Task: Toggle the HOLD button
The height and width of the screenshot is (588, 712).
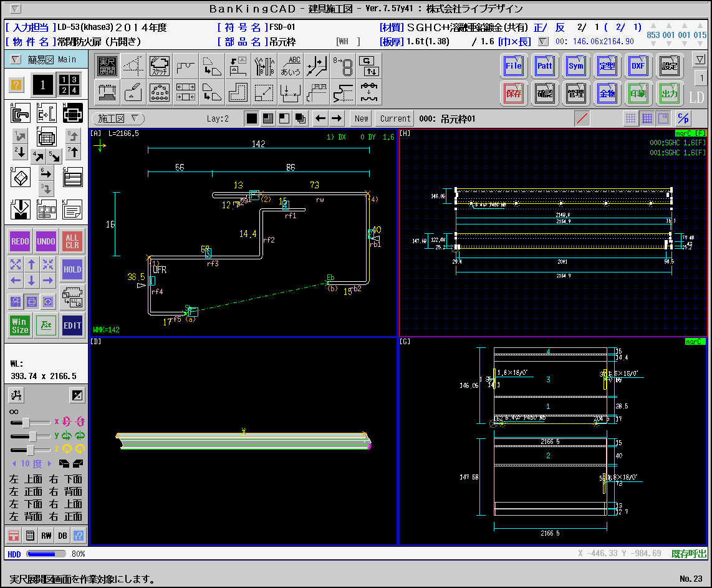Action: click(72, 269)
